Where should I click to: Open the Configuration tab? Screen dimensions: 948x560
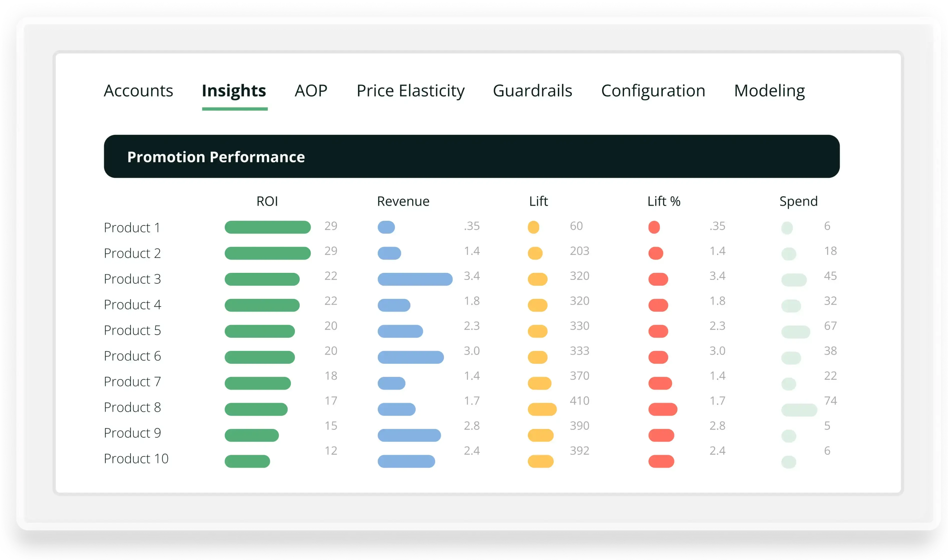[653, 91]
